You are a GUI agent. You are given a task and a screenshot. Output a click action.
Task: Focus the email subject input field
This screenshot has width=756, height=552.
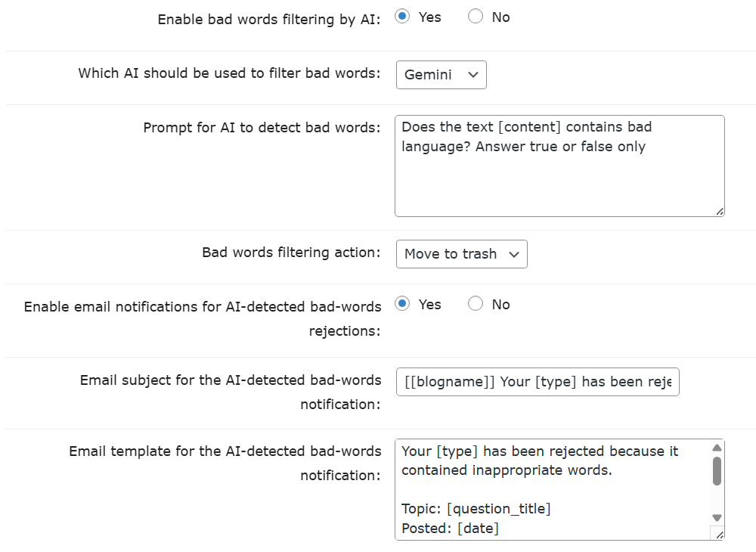537,382
